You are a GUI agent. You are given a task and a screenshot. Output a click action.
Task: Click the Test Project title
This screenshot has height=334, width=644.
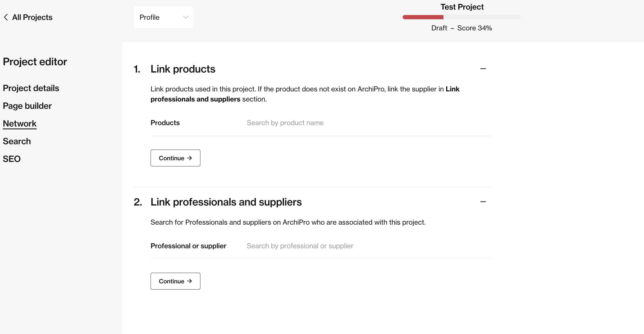point(462,7)
